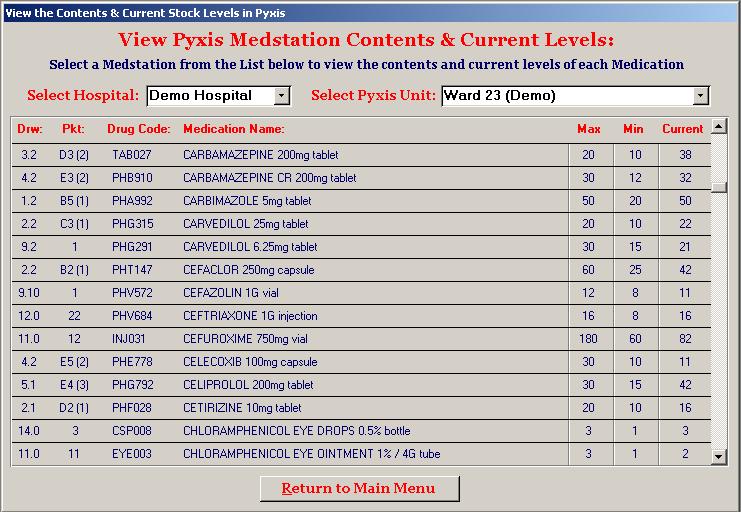The width and height of the screenshot is (741, 512).
Task: Click Current value 21 for CARVEDILOL 6.25mg
Action: (x=685, y=247)
